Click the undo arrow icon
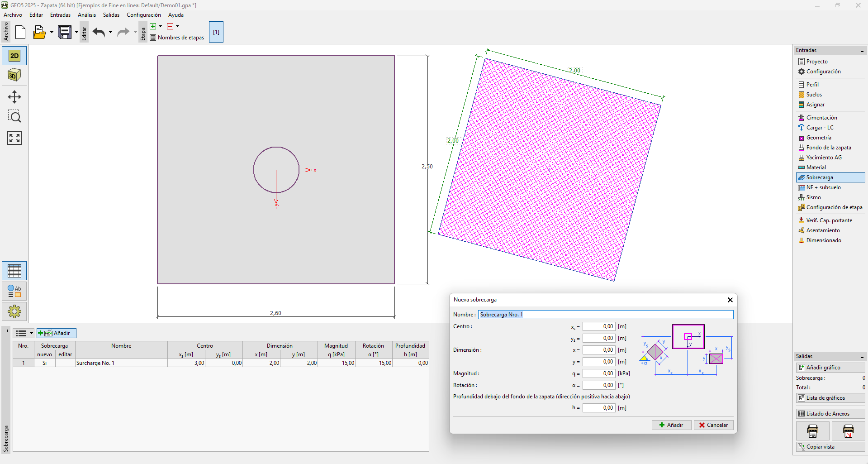The image size is (868, 464). coord(99,32)
